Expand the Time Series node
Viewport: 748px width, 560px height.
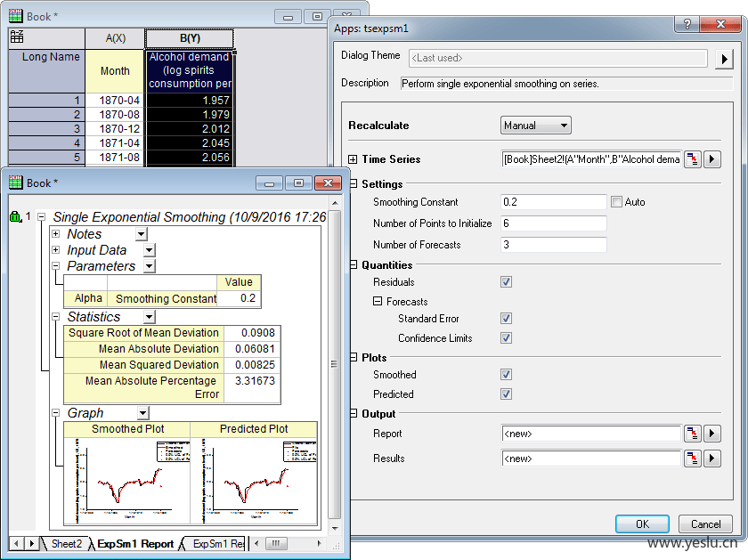[353, 159]
